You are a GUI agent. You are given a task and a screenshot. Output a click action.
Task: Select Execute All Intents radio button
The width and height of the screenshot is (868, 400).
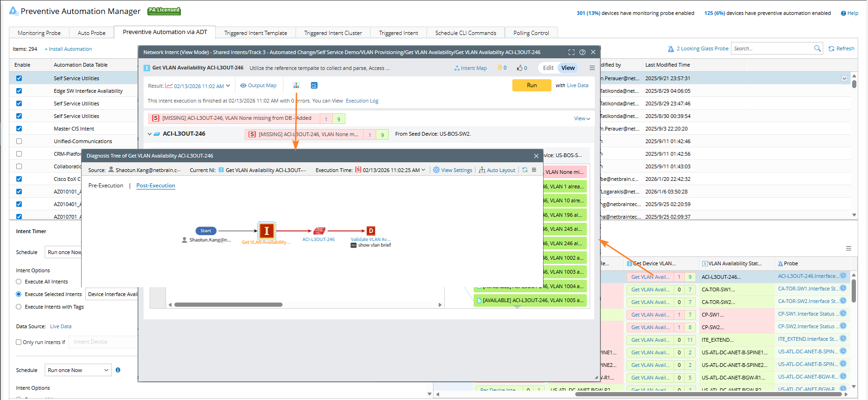coord(19,282)
